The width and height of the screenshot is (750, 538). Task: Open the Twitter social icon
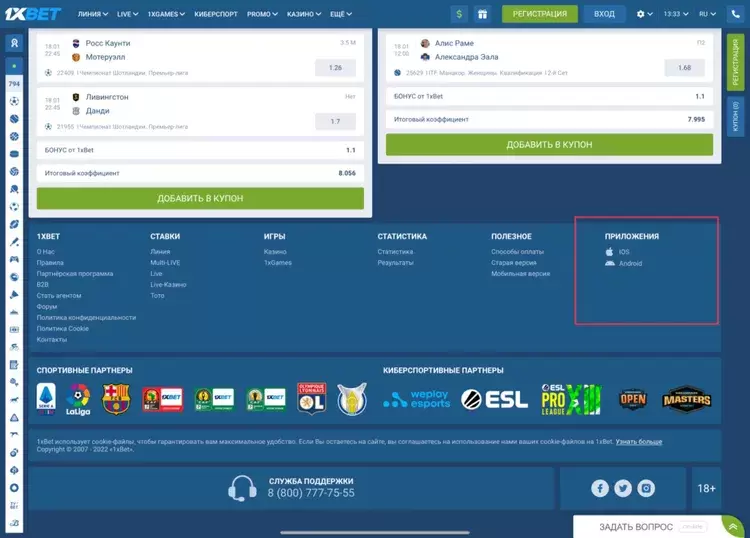(x=623, y=488)
